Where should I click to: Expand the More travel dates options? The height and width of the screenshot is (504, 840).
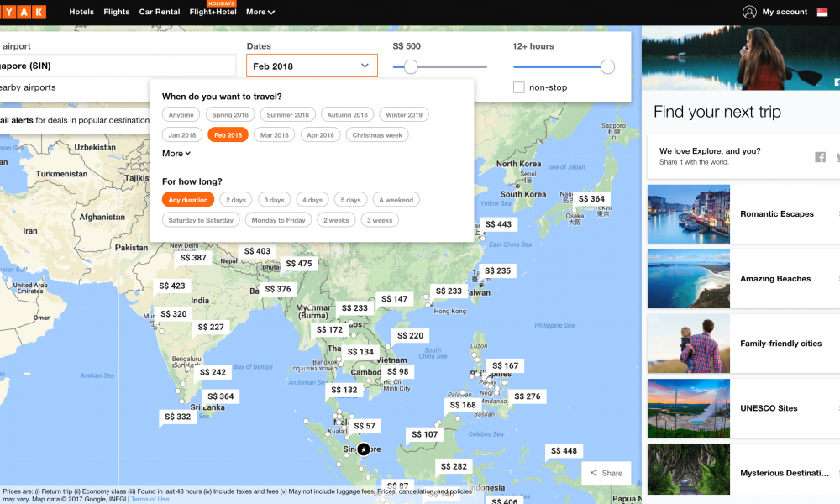pos(176,154)
